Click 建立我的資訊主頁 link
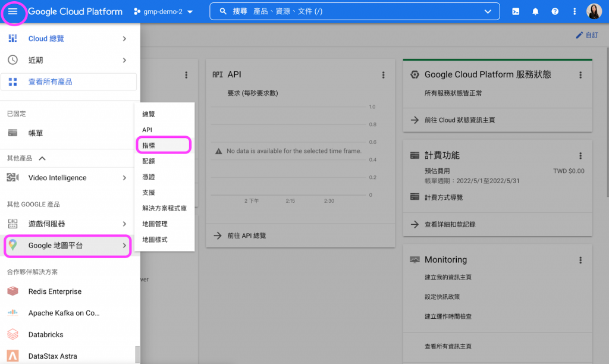 coord(448,277)
